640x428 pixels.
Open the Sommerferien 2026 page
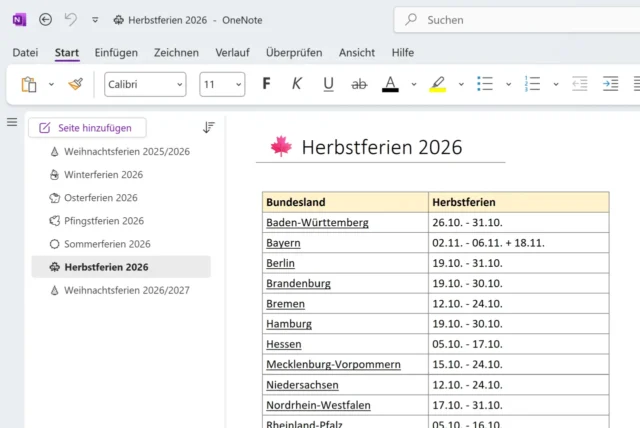107,244
